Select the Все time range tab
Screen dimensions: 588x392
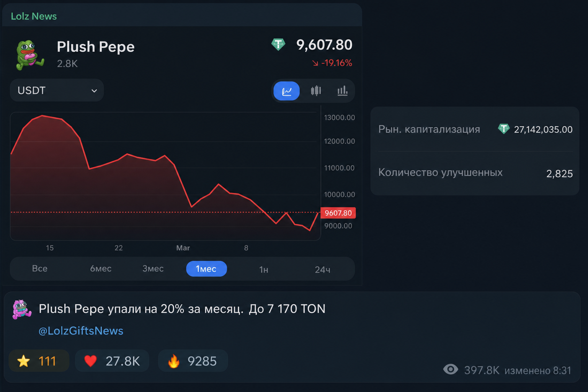click(x=40, y=269)
